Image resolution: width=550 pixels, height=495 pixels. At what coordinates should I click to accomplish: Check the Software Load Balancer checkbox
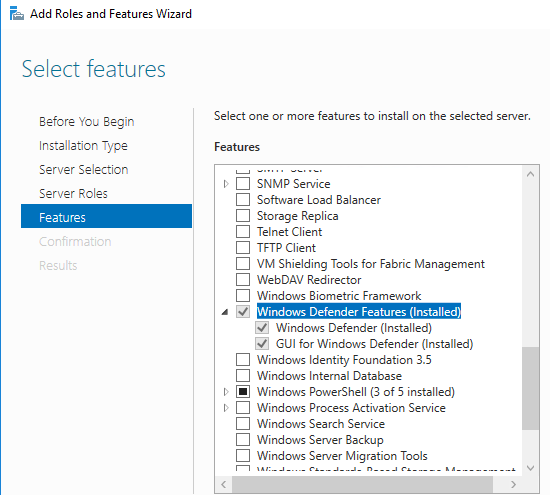243,200
